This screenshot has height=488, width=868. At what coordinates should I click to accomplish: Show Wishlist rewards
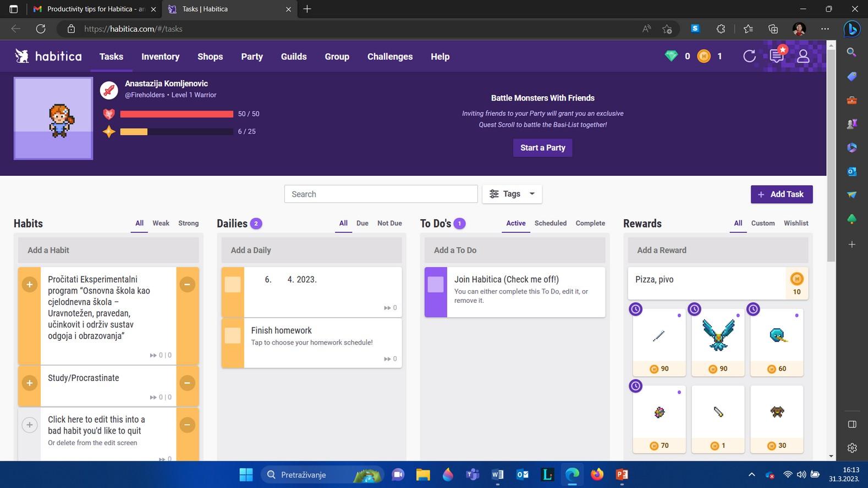796,223
